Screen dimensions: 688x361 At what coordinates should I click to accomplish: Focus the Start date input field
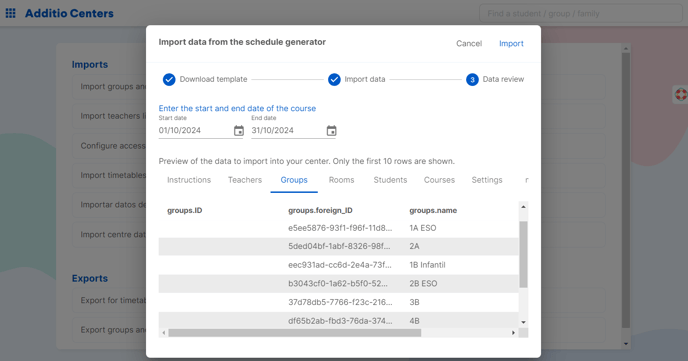tap(195, 131)
